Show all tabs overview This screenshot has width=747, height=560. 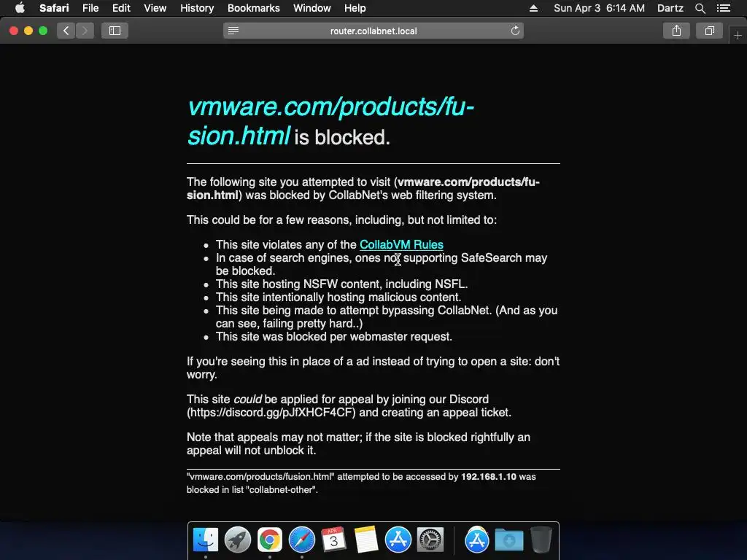709,31
